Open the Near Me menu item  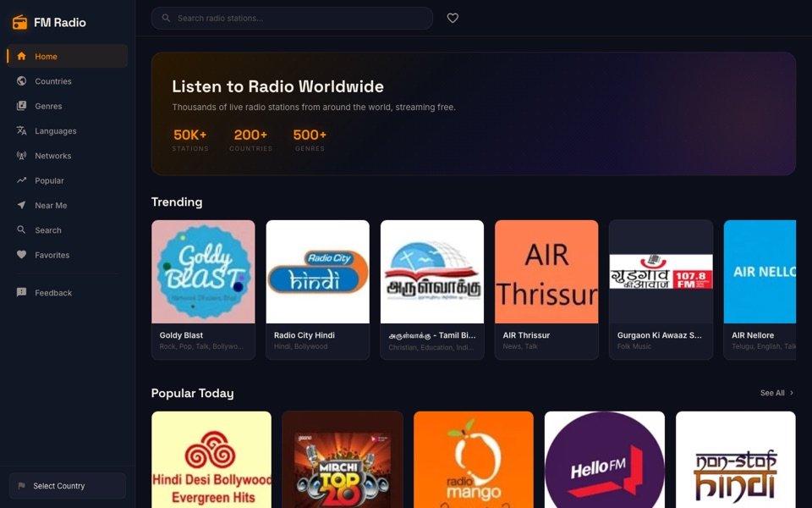coord(68,205)
